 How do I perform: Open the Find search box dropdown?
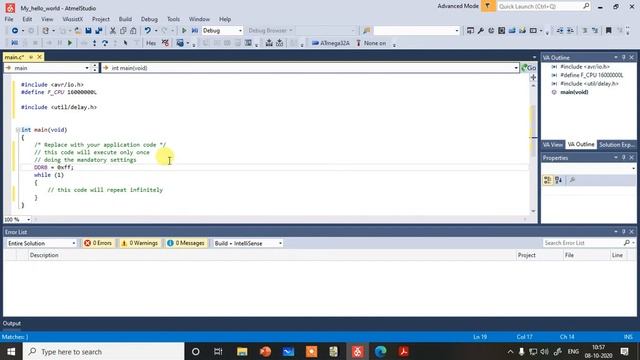(x=457, y=31)
